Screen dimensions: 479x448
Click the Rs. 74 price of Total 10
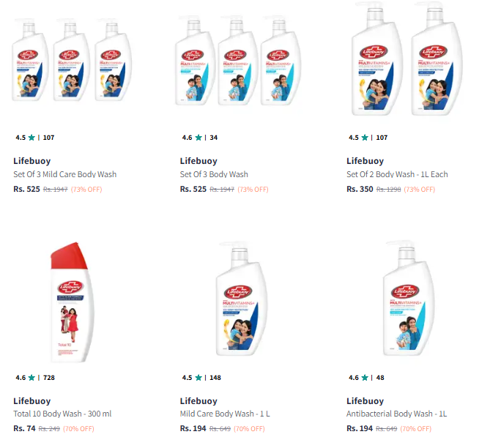click(x=24, y=428)
